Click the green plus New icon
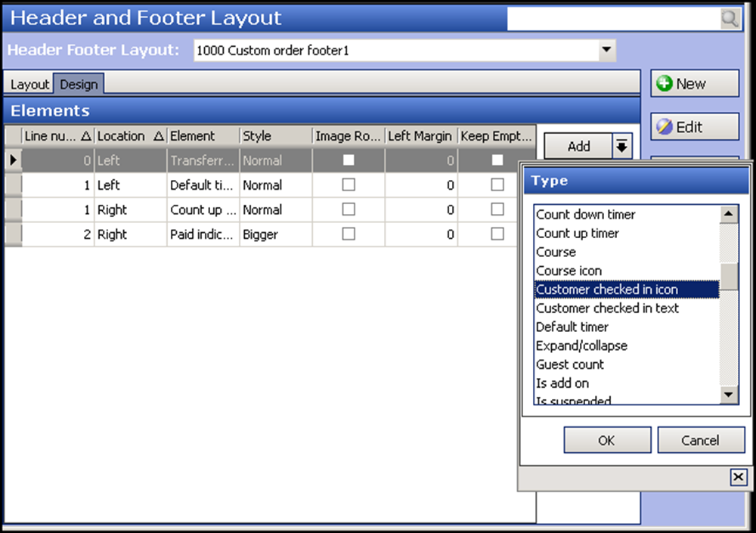 click(665, 83)
